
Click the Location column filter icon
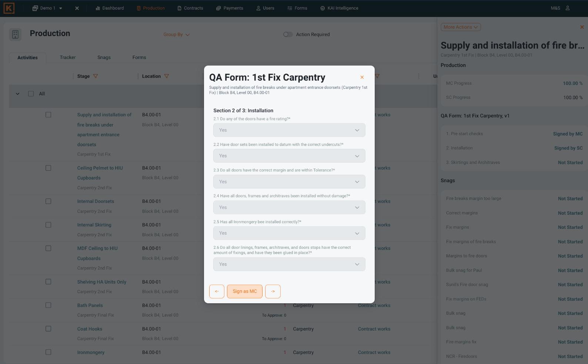coord(167,76)
